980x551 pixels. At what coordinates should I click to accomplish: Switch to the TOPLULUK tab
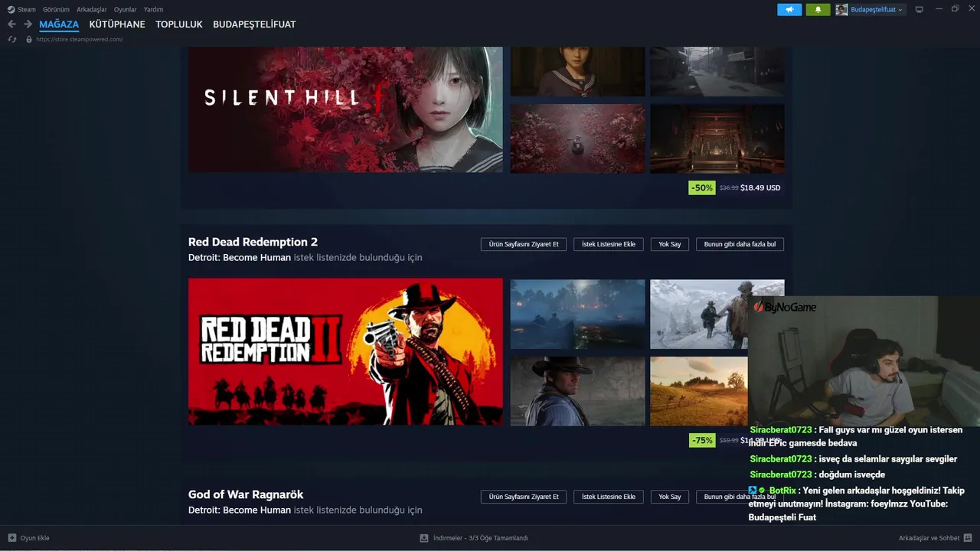(x=179, y=24)
